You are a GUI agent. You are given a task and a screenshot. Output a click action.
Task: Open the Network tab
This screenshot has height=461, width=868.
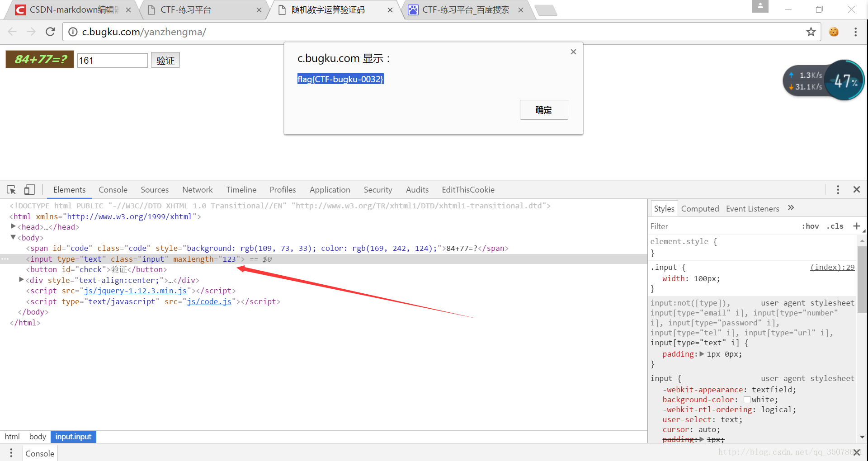(x=198, y=190)
